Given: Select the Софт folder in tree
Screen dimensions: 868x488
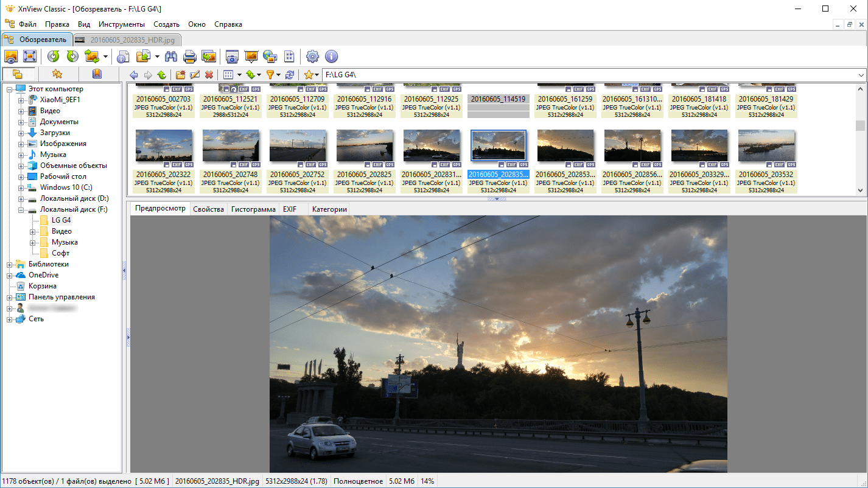Looking at the screenshot, I should 60,253.
